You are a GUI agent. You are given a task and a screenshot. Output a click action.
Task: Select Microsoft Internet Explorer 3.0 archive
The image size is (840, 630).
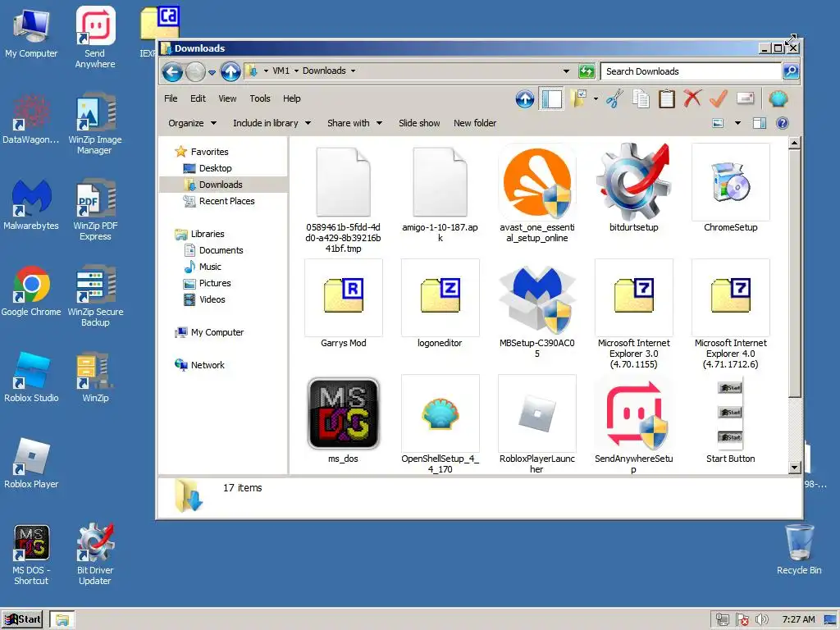click(634, 314)
